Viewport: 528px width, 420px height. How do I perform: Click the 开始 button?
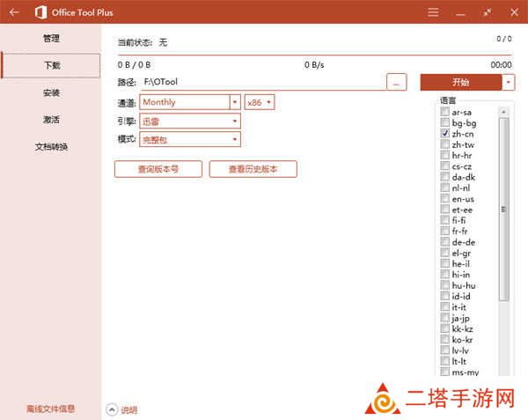click(461, 82)
